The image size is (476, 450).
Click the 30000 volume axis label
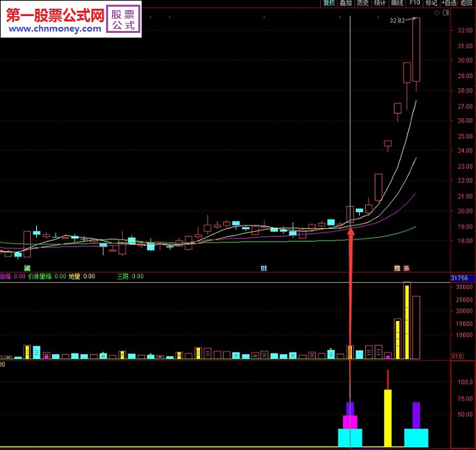tap(465, 287)
